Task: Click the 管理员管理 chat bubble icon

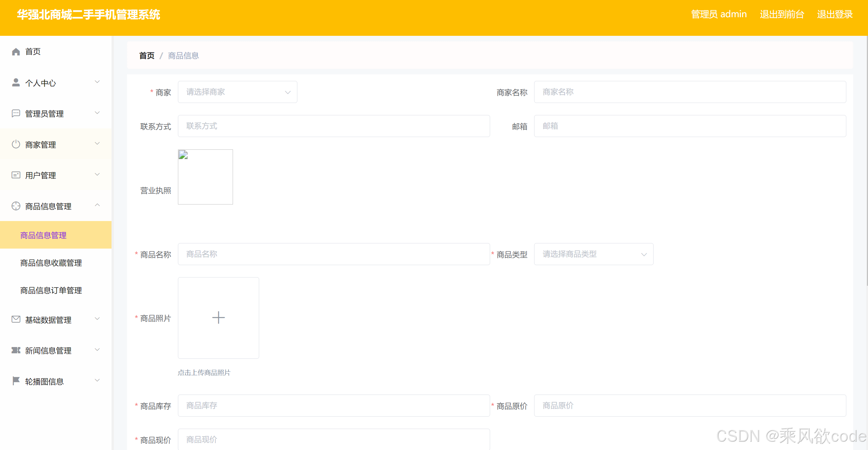Action: point(16,113)
